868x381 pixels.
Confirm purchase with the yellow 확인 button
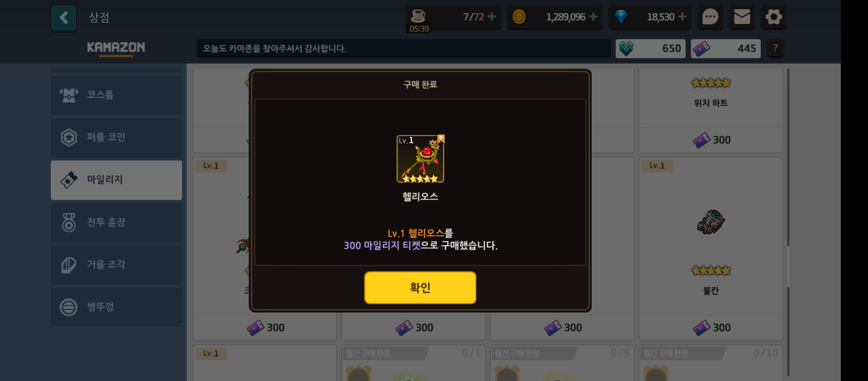coord(420,288)
